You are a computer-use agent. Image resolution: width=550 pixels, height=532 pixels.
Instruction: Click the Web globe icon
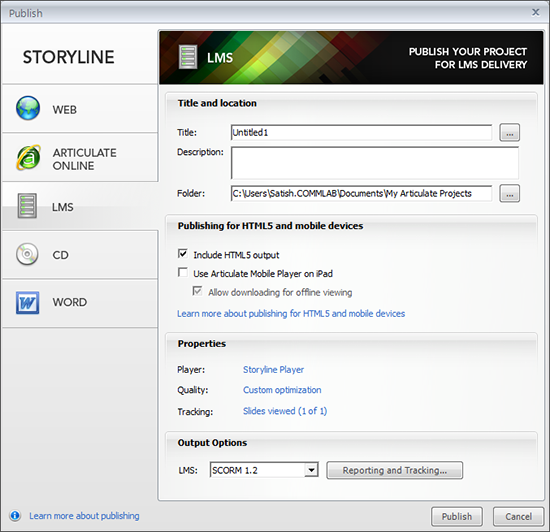[28, 108]
